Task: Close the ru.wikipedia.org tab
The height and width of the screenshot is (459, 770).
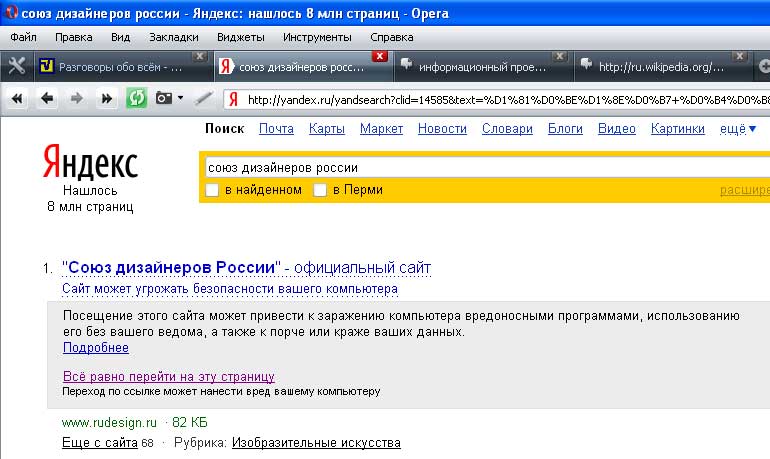Action: pos(740,56)
